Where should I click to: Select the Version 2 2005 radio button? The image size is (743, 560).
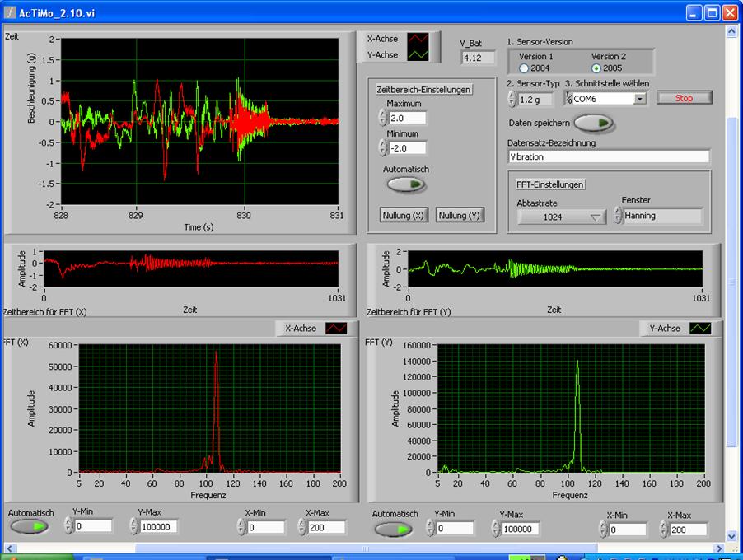[x=596, y=68]
